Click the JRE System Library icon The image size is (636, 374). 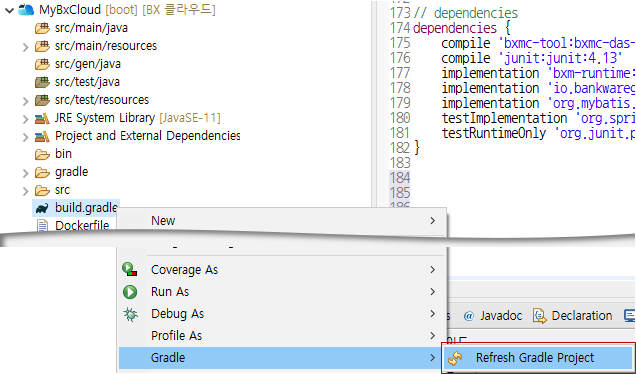[42, 118]
